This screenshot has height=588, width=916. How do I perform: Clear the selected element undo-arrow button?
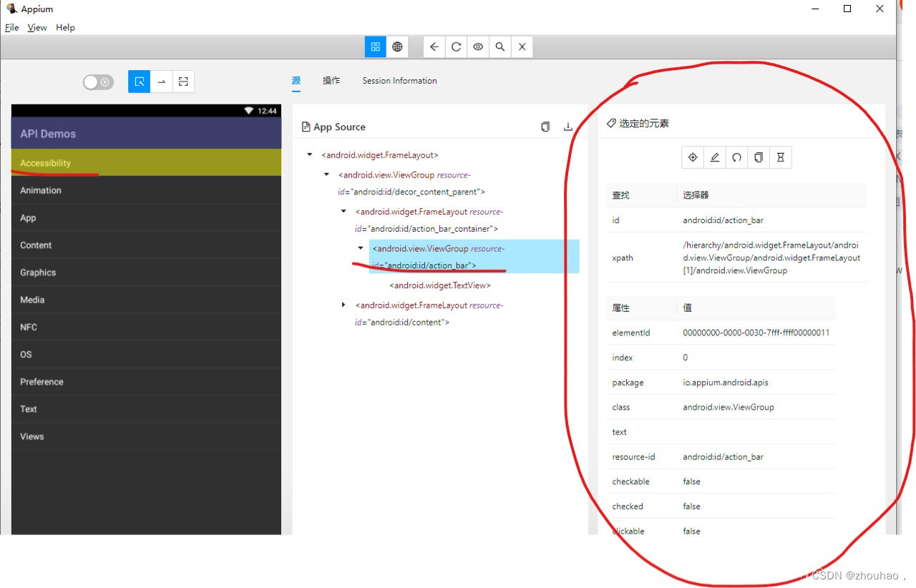tap(736, 157)
